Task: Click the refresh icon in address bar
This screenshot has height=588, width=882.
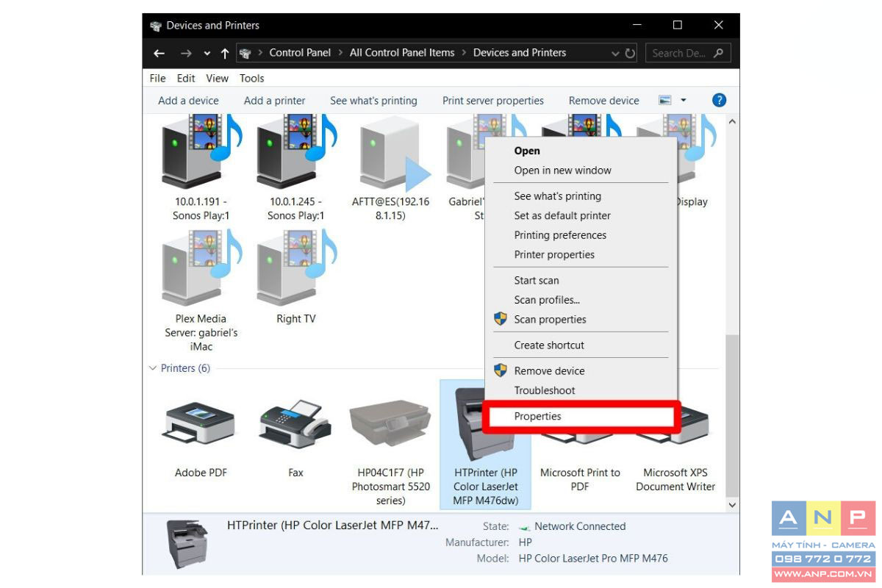Action: (x=630, y=53)
